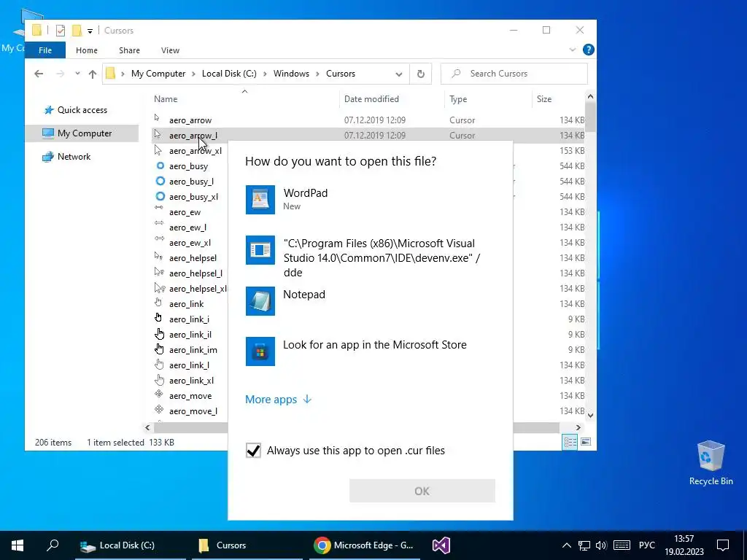Click the aero_arrow cursor file icon

point(158,119)
